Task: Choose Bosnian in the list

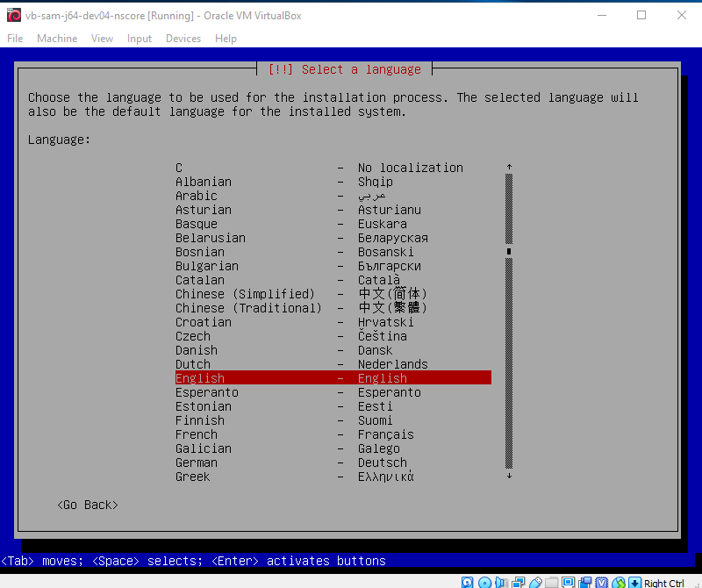Action: click(x=333, y=252)
